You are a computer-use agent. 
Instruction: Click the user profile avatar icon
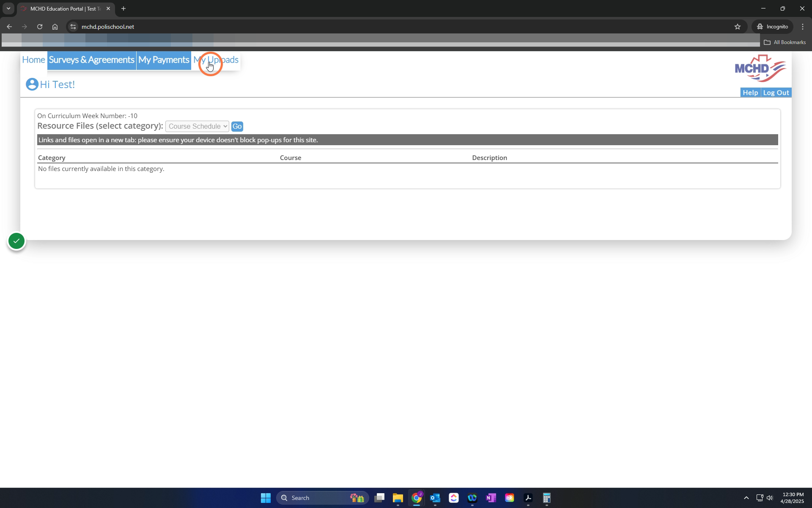32,84
